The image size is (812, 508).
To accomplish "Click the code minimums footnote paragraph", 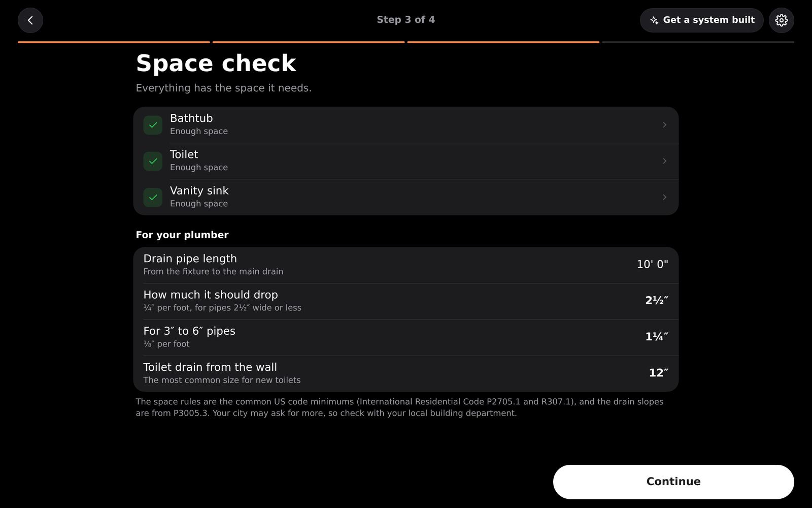I will click(400, 407).
